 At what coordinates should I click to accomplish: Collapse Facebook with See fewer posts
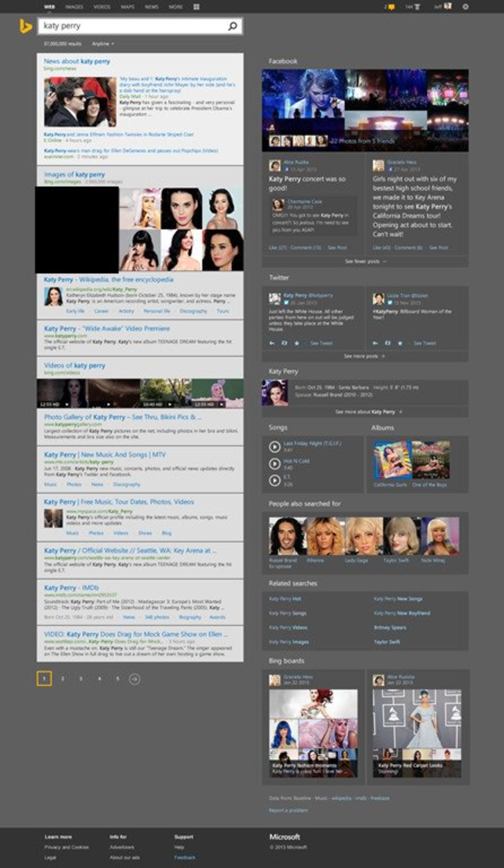pos(365,262)
